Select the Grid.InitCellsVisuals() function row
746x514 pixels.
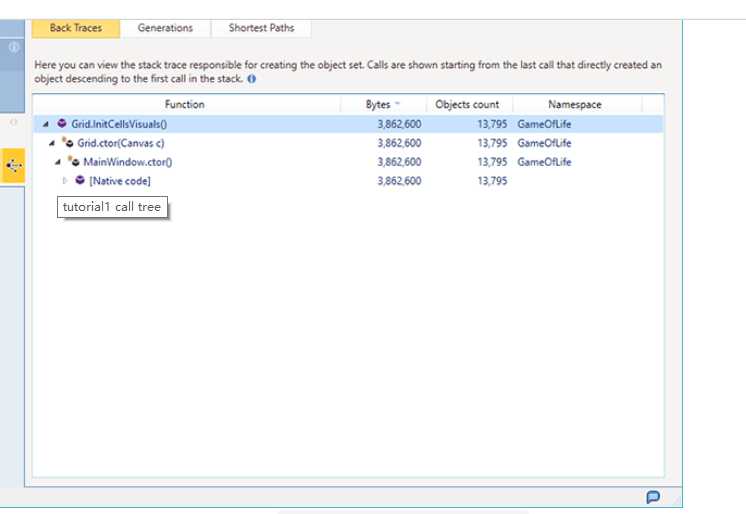[348, 124]
